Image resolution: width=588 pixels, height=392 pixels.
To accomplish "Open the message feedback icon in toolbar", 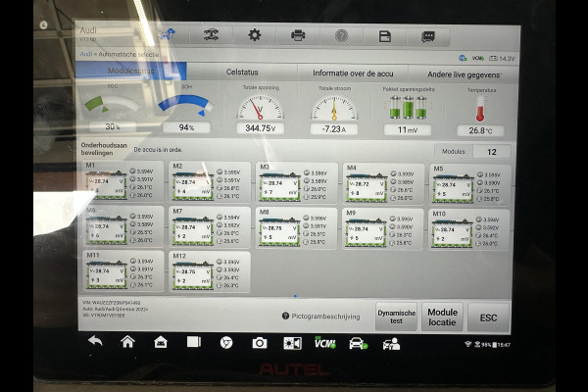I will pos(428,37).
